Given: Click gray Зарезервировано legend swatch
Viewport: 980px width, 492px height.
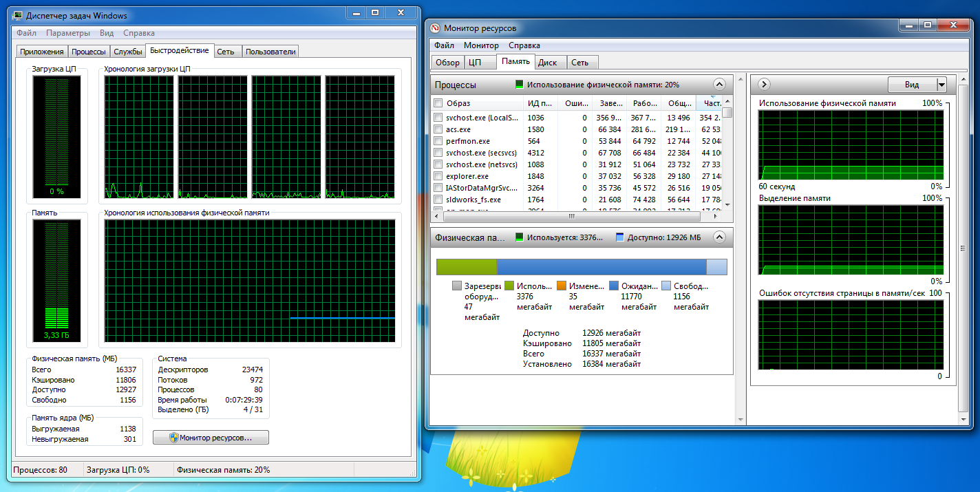Looking at the screenshot, I should pos(457,286).
